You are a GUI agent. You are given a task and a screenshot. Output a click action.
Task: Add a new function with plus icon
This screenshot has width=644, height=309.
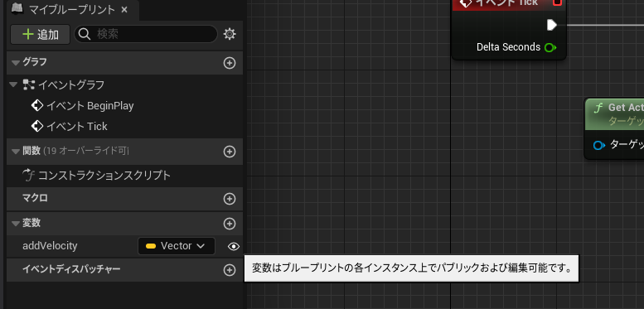(230, 152)
